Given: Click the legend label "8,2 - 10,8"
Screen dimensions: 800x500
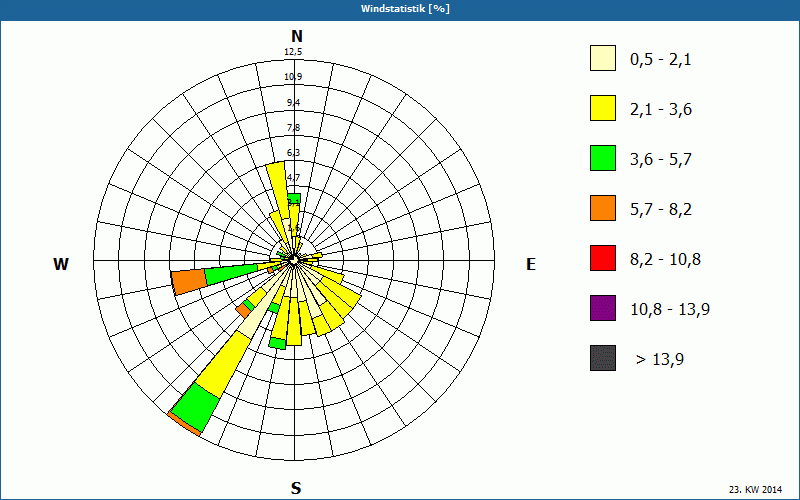Looking at the screenshot, I should [665, 260].
